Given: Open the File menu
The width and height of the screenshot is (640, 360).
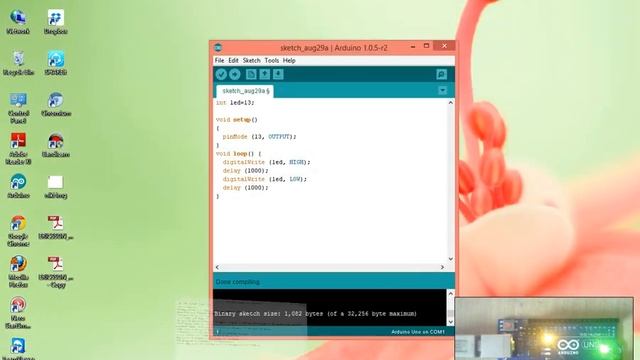Looking at the screenshot, I should coord(219,60).
